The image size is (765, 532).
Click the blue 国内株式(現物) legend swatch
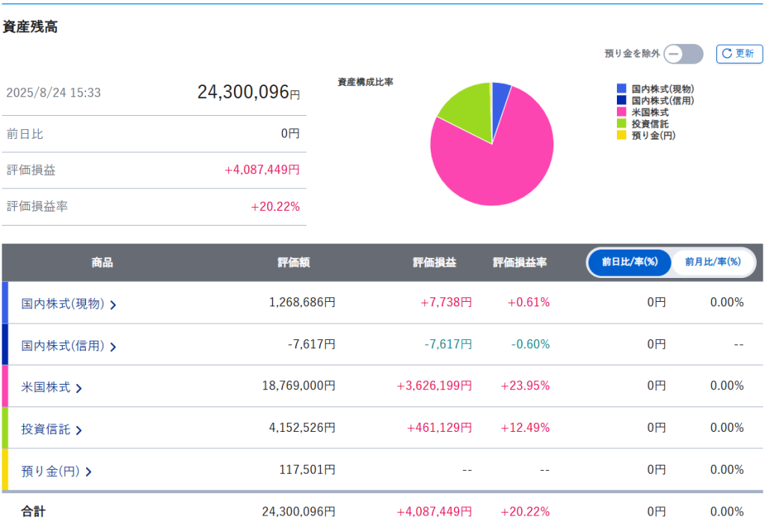[x=621, y=88]
